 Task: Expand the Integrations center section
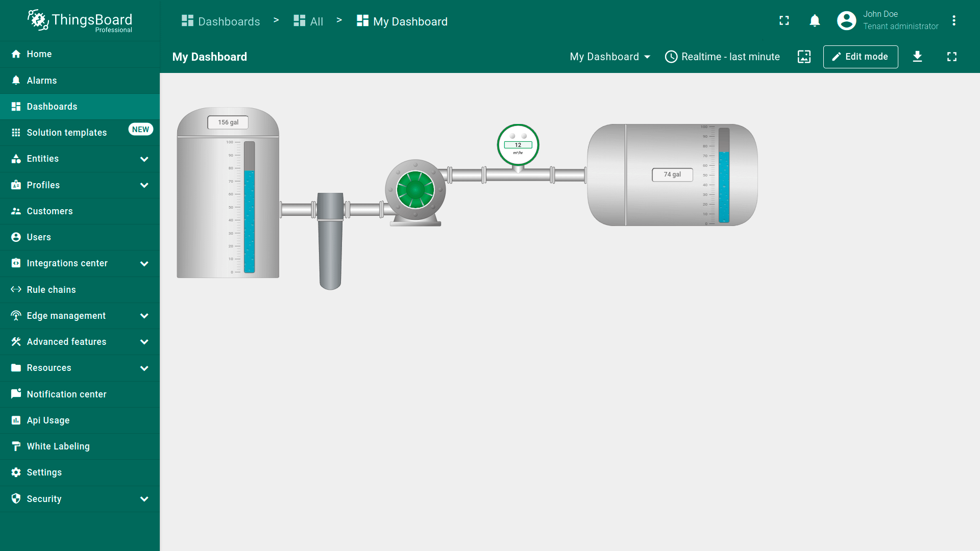coord(144,264)
